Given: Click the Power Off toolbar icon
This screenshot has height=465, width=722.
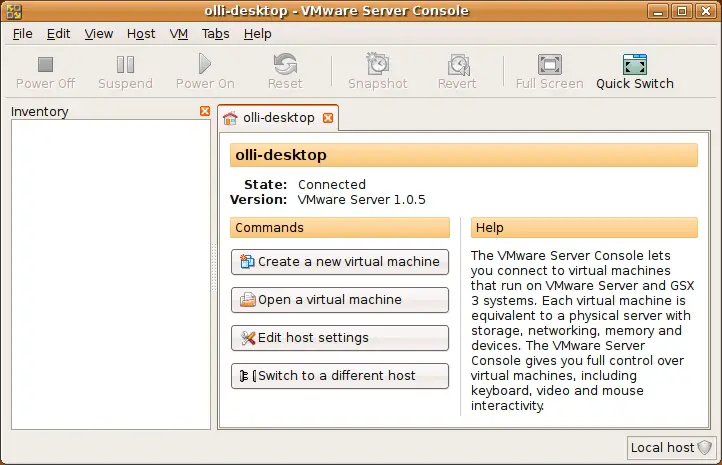Looking at the screenshot, I should (45, 64).
